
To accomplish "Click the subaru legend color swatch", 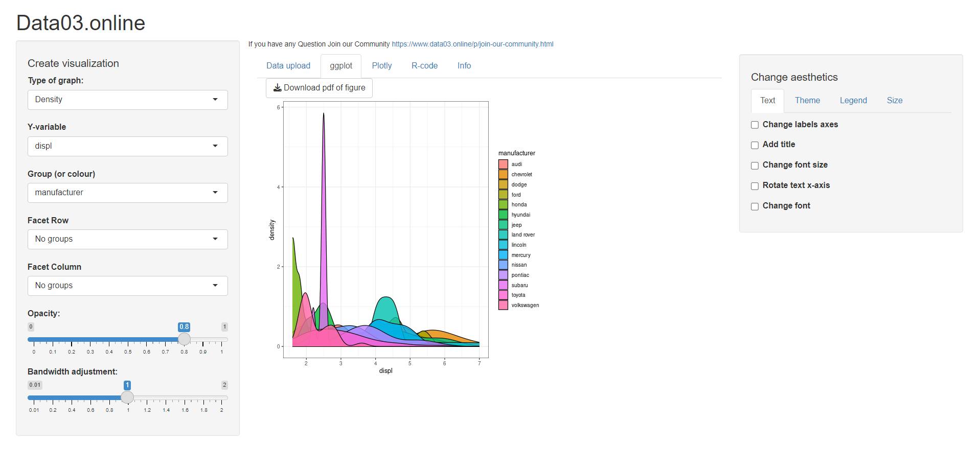I will [503, 285].
